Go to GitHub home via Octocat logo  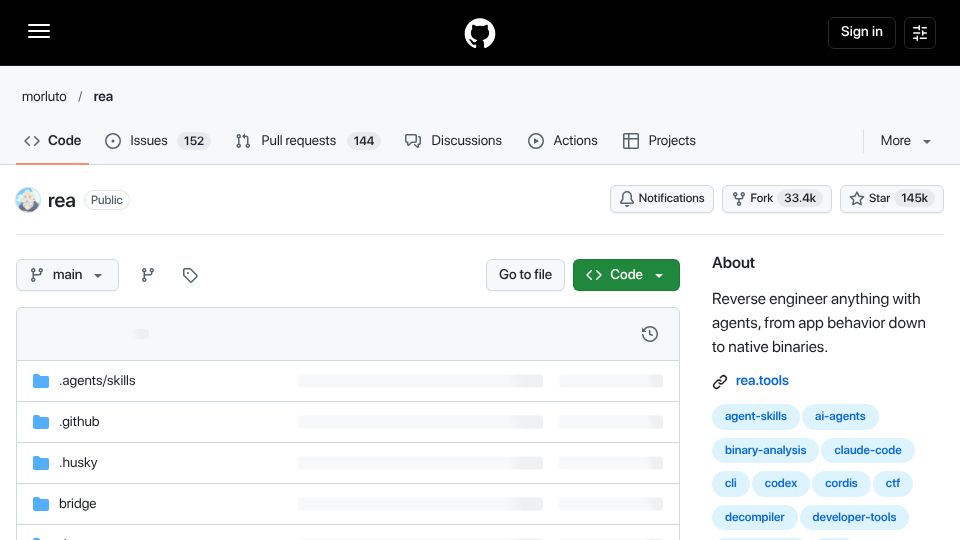(x=479, y=33)
